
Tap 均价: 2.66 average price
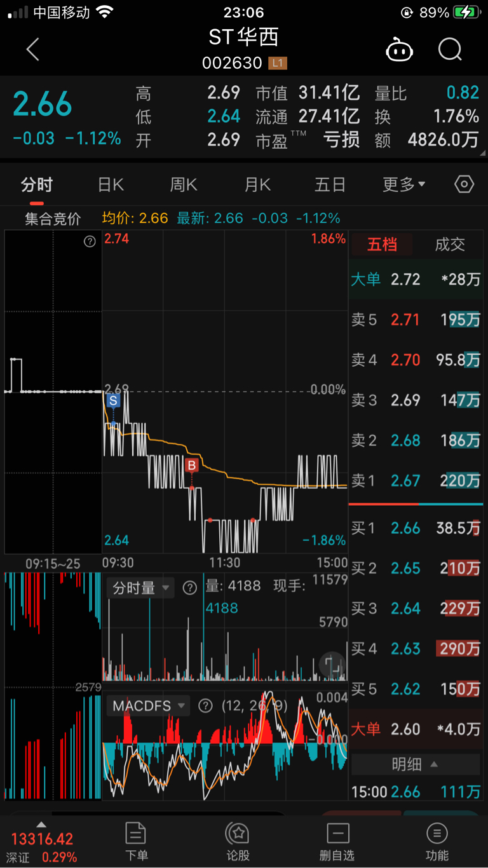(135, 219)
